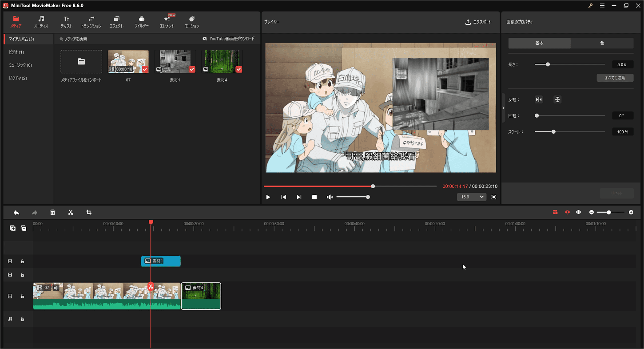Viewport: 644px width, 349px height.
Task: Open YouTube video download feature
Action: click(x=229, y=39)
